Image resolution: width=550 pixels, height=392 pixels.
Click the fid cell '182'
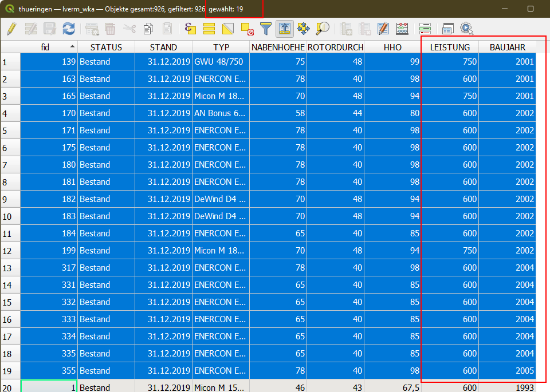49,199
